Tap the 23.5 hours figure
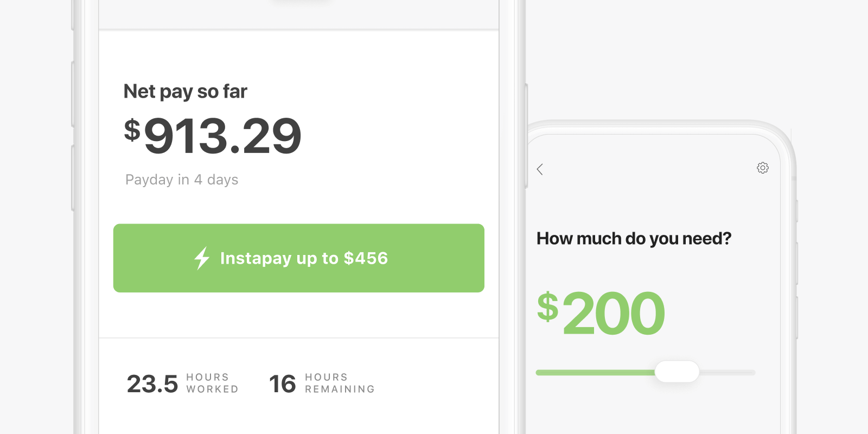The width and height of the screenshot is (868, 434). click(152, 384)
